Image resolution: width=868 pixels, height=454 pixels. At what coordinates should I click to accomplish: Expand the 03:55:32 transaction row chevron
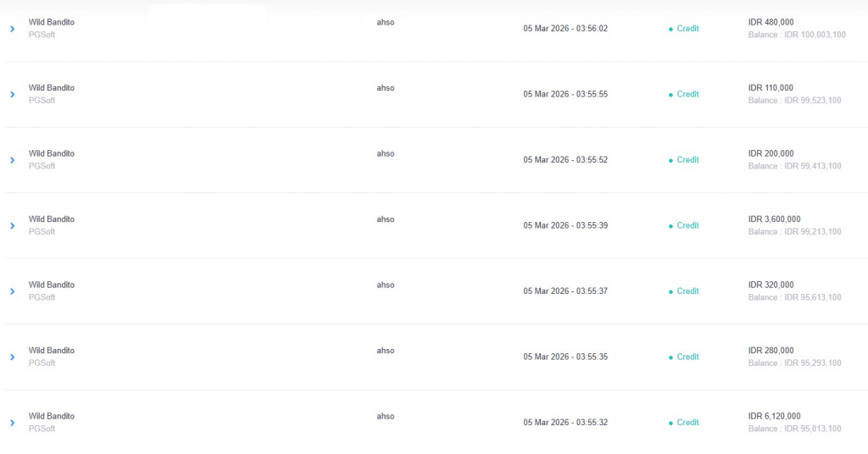tap(12, 423)
